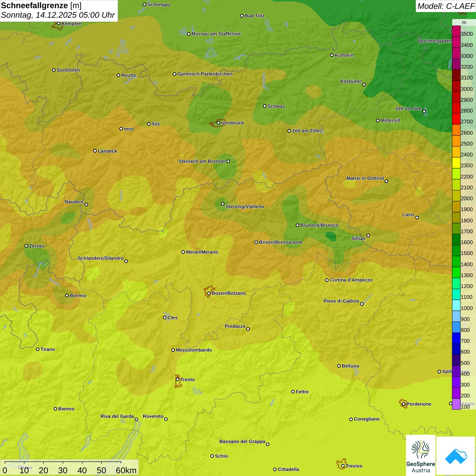
Task: Click the Modell: C-LAEF label
Action: 445,6
